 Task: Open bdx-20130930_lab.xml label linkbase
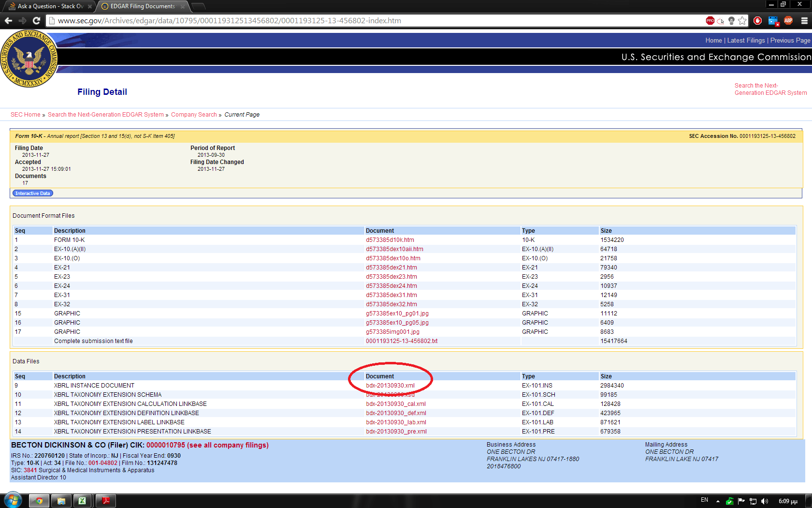click(396, 422)
